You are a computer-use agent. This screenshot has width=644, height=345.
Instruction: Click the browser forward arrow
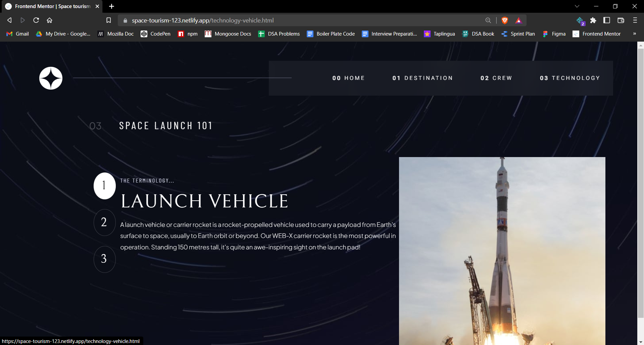coord(22,20)
